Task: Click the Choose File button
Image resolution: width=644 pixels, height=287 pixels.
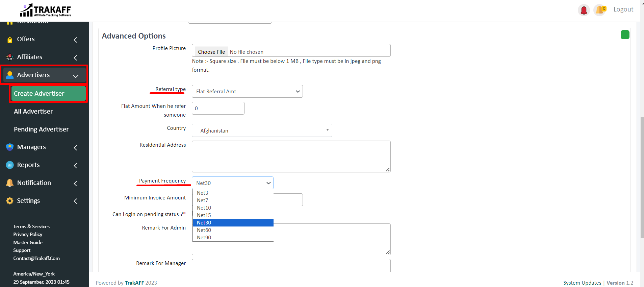Action: 211,52
